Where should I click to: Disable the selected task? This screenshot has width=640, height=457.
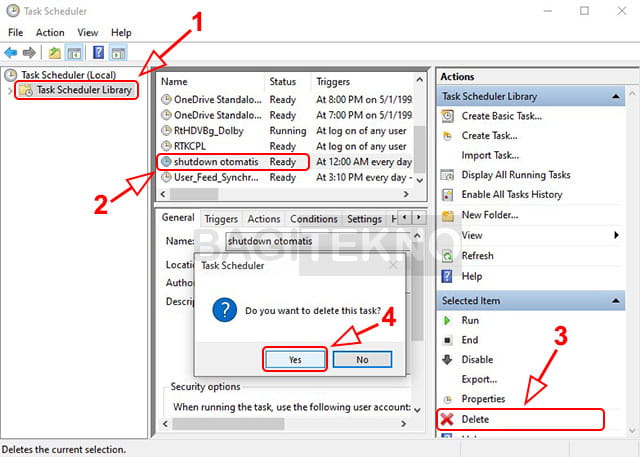[x=477, y=360]
